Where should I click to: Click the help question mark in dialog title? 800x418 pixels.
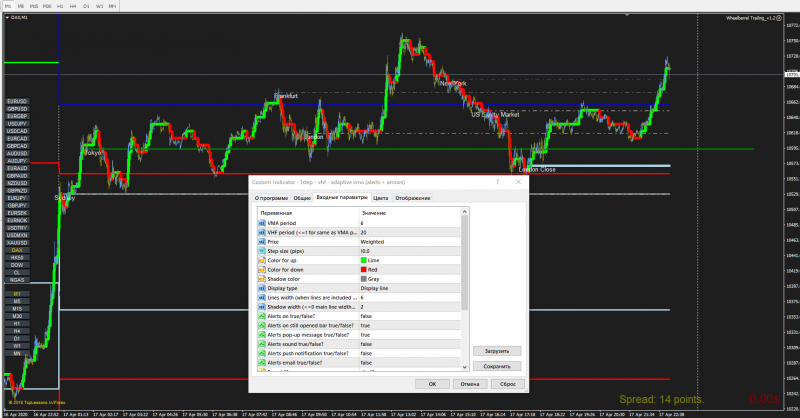(x=497, y=183)
